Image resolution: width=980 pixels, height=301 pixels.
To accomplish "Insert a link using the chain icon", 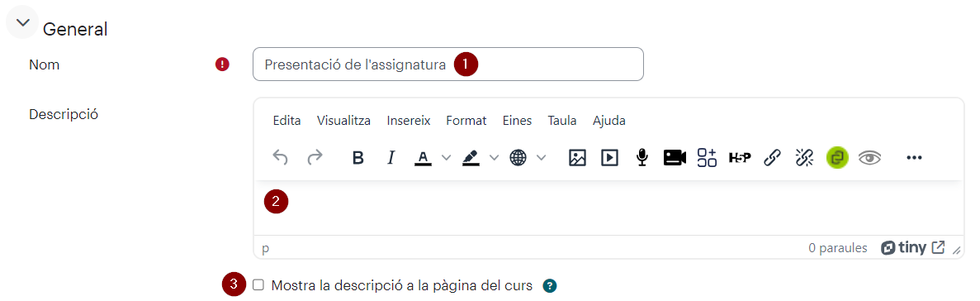I will pos(773,158).
